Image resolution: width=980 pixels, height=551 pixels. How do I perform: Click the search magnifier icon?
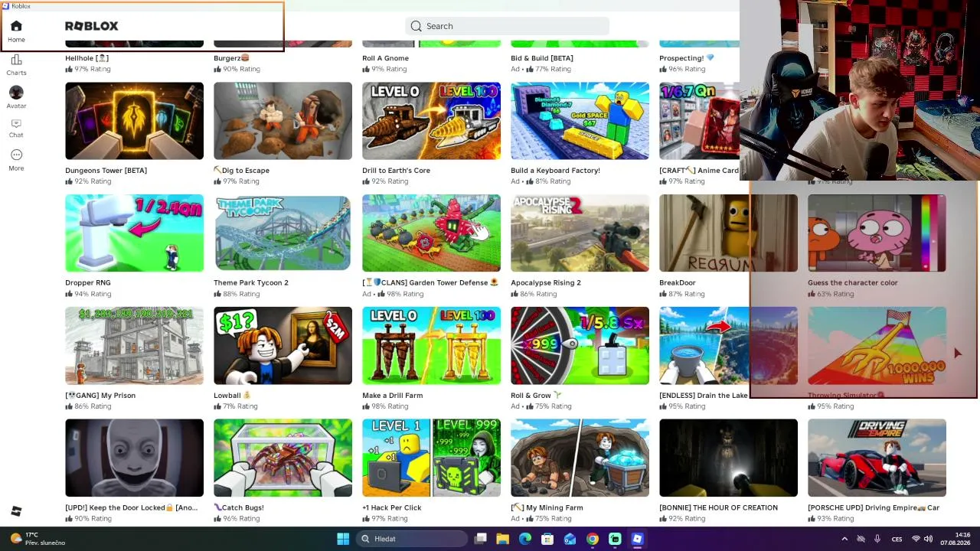tap(416, 26)
